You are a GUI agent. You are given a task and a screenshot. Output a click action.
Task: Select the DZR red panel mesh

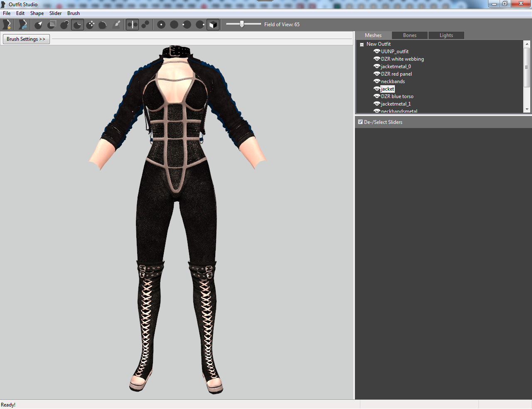click(x=397, y=74)
